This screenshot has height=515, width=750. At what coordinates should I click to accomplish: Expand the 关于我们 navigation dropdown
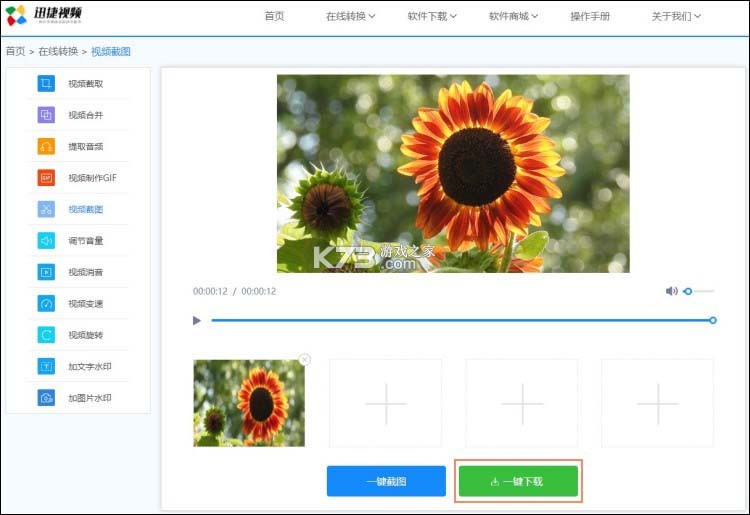(x=676, y=16)
